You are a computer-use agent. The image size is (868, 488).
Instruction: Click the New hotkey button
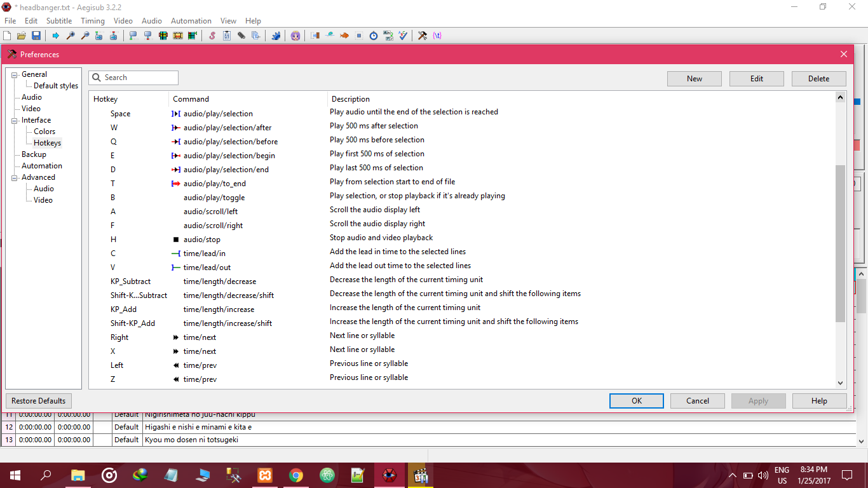695,79
